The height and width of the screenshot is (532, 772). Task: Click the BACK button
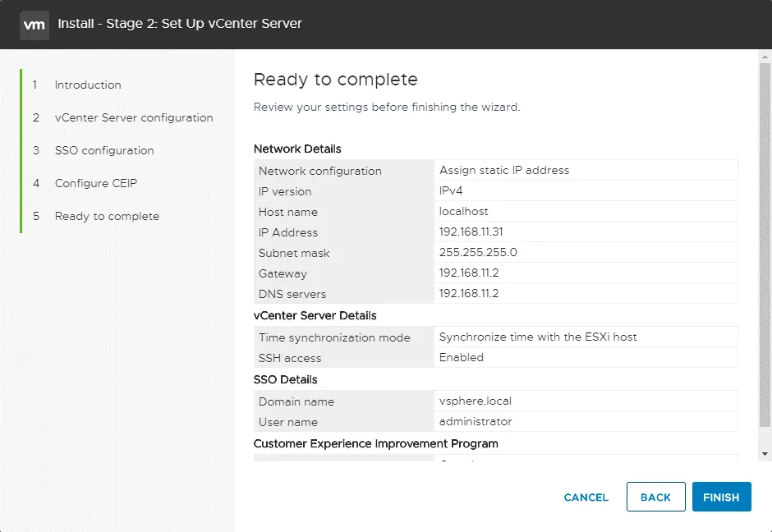click(x=655, y=497)
